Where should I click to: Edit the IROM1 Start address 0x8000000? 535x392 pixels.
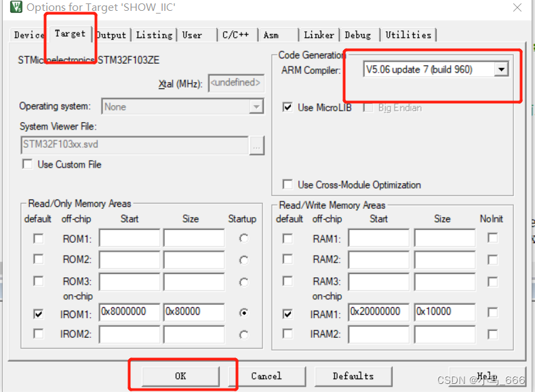(x=130, y=312)
